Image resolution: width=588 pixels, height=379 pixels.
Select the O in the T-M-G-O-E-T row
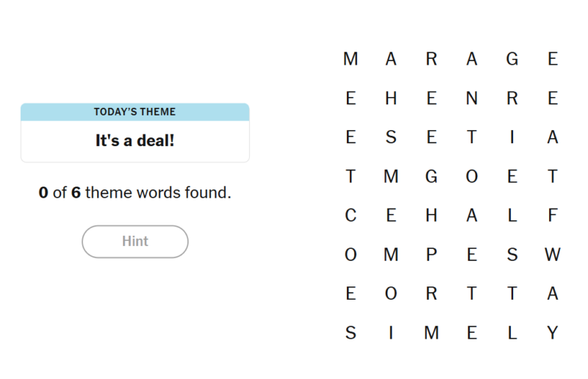472,176
